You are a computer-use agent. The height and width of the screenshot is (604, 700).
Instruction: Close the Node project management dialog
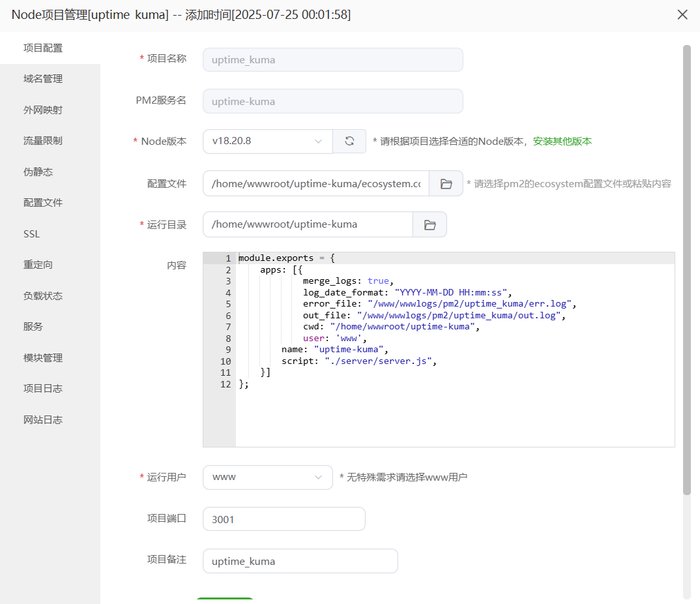coord(682,15)
